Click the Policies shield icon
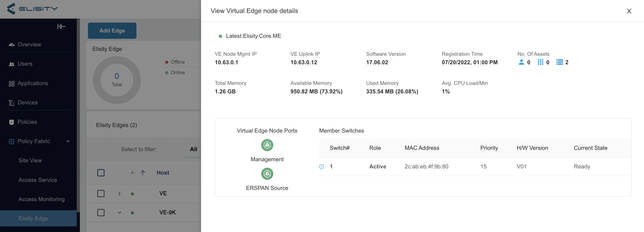The height and width of the screenshot is (232, 644). (11, 122)
